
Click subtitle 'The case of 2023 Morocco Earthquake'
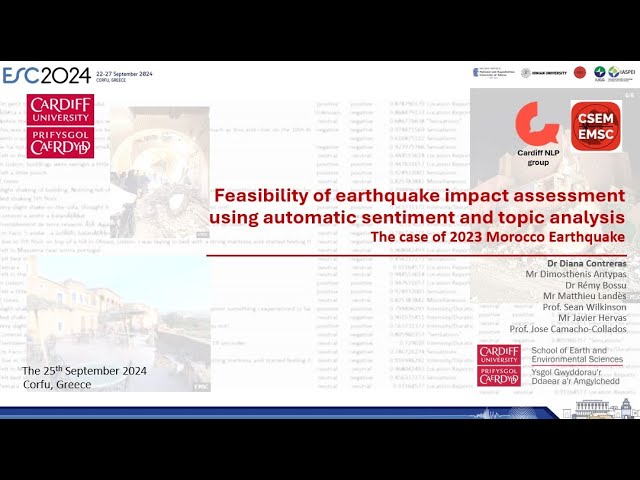[x=498, y=237]
